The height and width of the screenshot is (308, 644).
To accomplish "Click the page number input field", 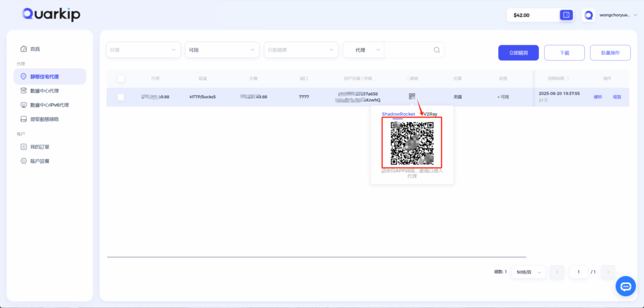I will (x=579, y=272).
